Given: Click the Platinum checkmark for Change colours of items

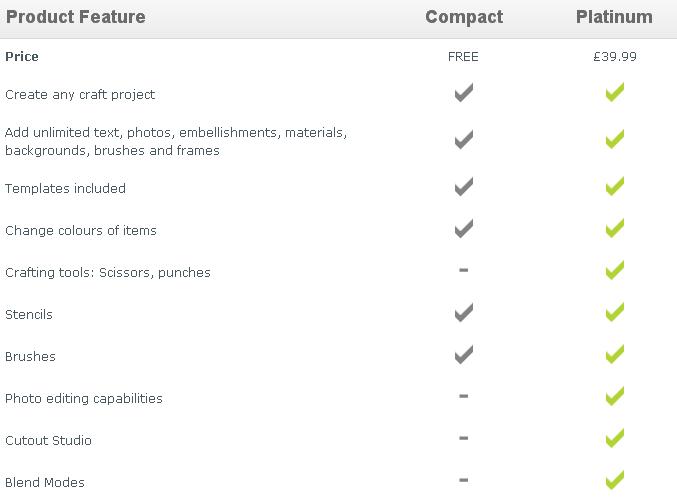Looking at the screenshot, I should click(x=615, y=229).
